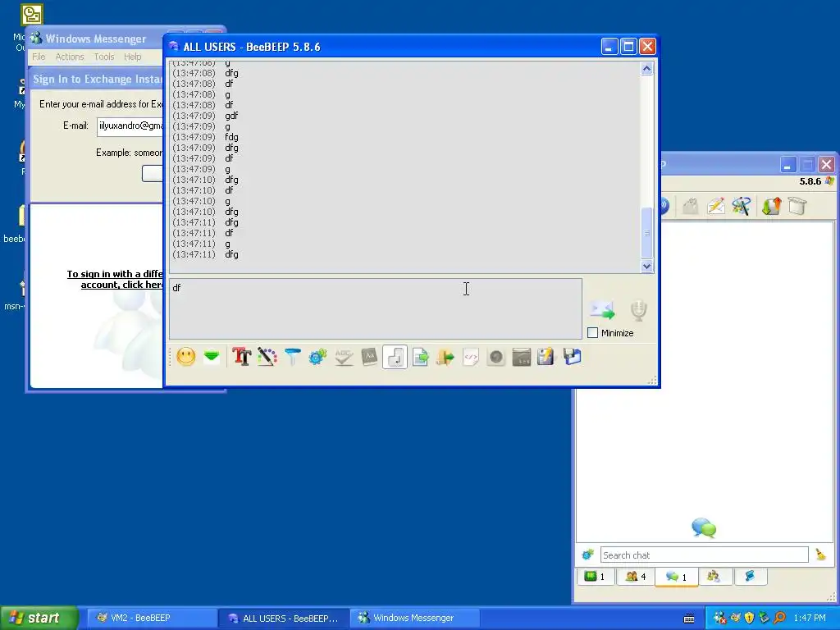Open the font color pencil icon
Screen dimensions: 840x630
pyautogui.click(x=267, y=357)
